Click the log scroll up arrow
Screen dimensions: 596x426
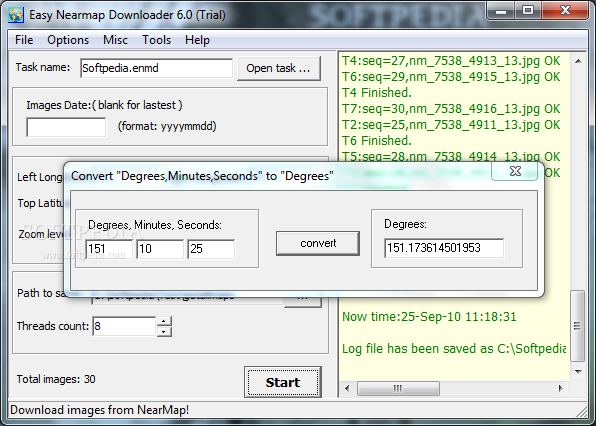[578, 61]
